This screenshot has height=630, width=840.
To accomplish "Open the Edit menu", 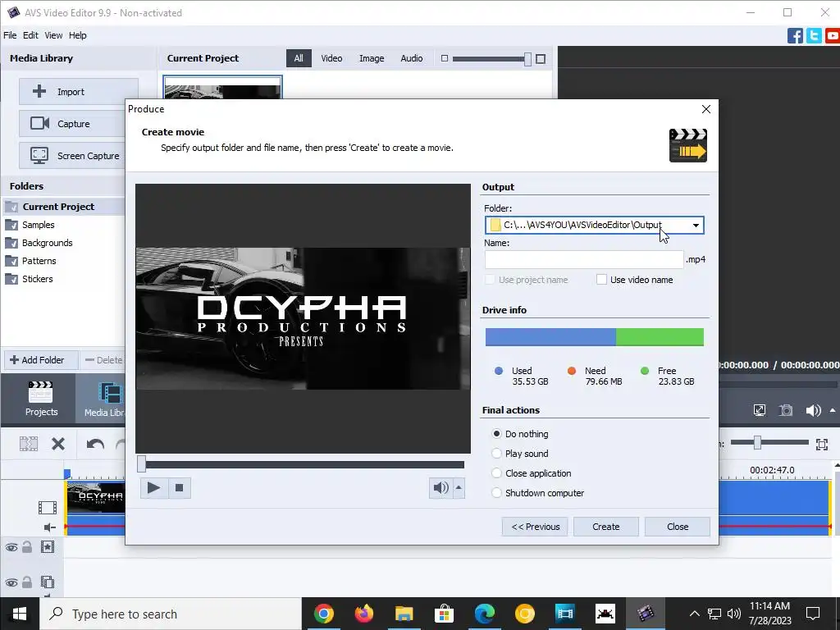I will [30, 35].
